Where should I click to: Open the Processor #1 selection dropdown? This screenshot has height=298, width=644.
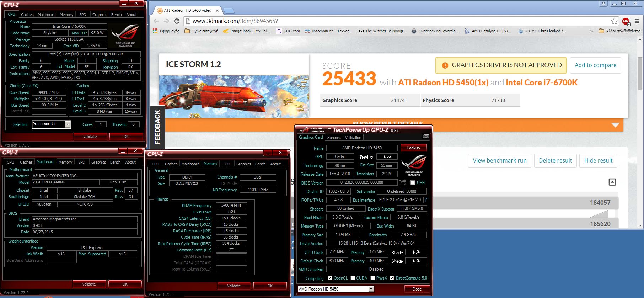click(x=68, y=124)
